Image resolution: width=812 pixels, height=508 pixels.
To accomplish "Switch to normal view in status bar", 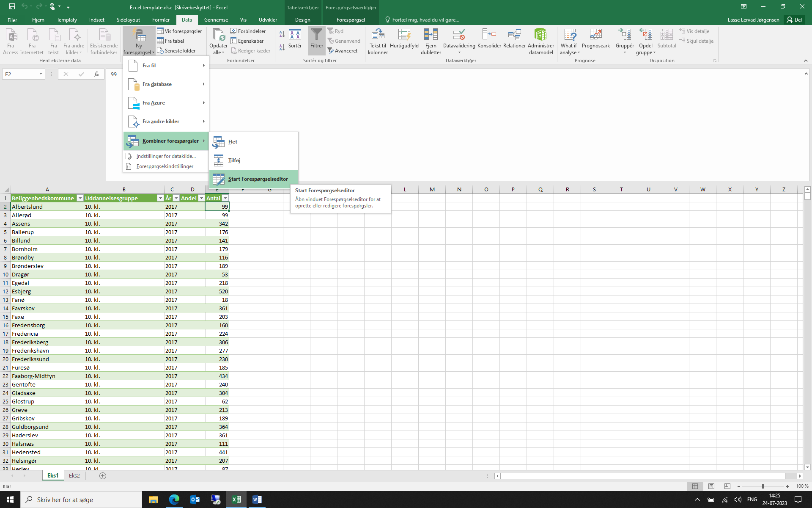I will (x=695, y=486).
